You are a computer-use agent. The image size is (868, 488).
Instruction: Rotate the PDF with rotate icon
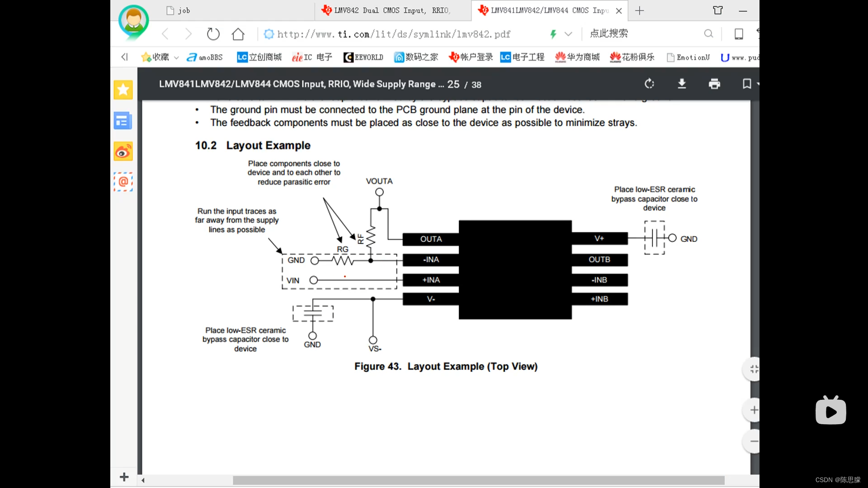649,84
